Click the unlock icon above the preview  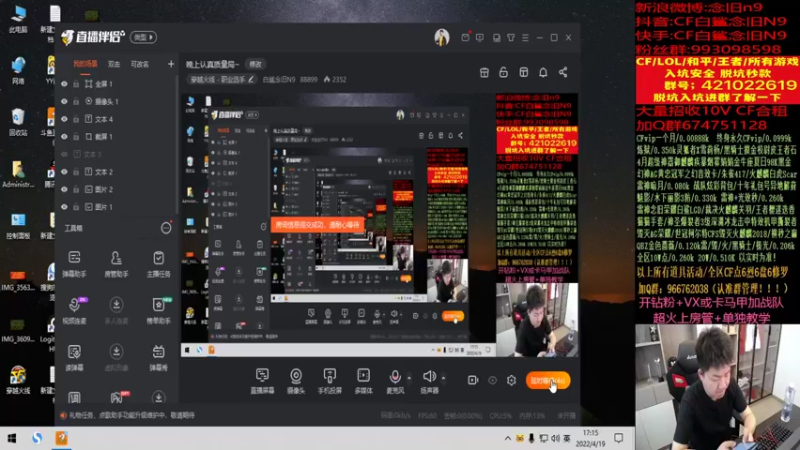(504, 72)
